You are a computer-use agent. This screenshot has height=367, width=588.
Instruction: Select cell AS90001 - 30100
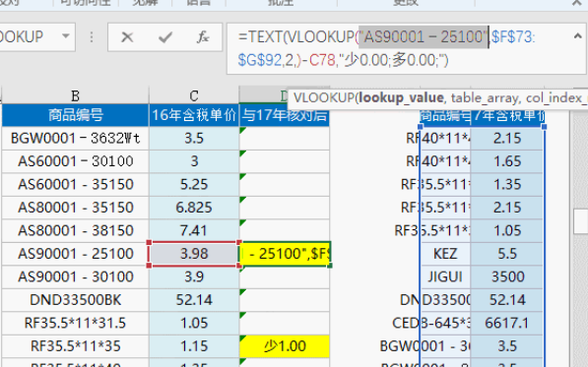pos(76,276)
